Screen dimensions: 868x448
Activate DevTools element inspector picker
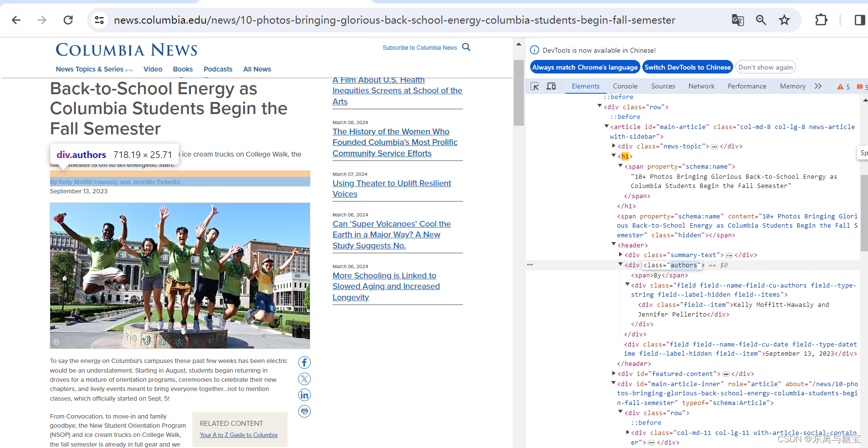tap(535, 86)
